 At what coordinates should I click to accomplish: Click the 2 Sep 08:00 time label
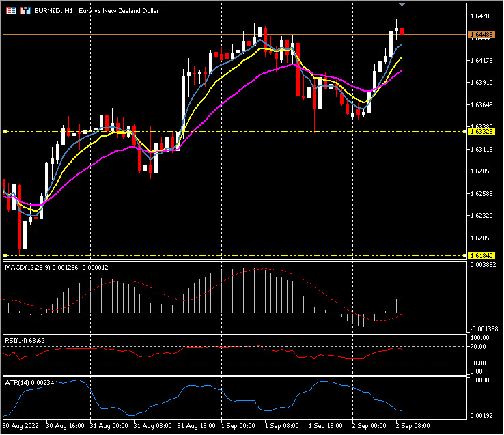click(414, 425)
